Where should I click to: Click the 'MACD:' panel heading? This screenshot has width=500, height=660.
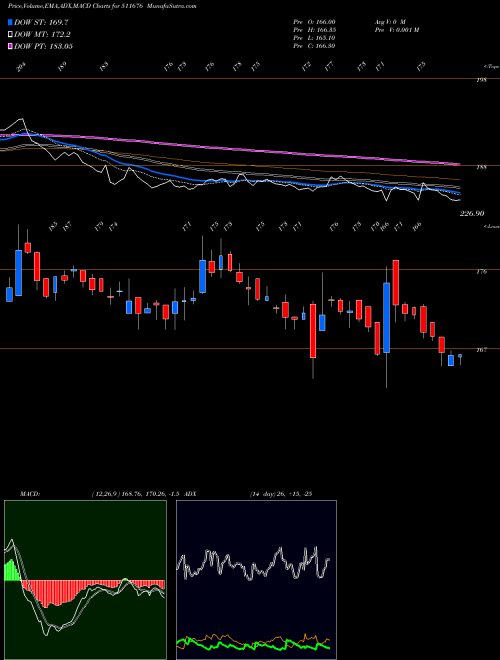[x=30, y=494]
